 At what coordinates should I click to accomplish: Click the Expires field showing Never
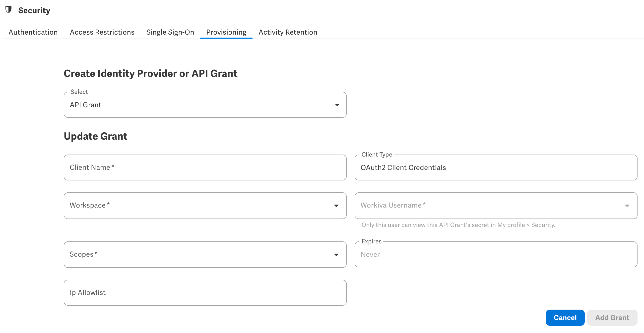click(496, 254)
